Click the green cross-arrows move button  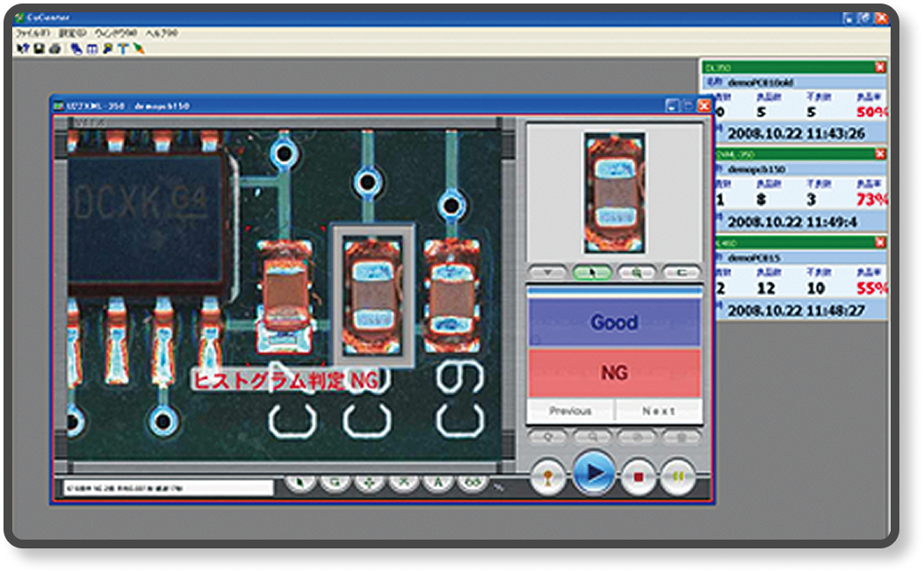369,483
